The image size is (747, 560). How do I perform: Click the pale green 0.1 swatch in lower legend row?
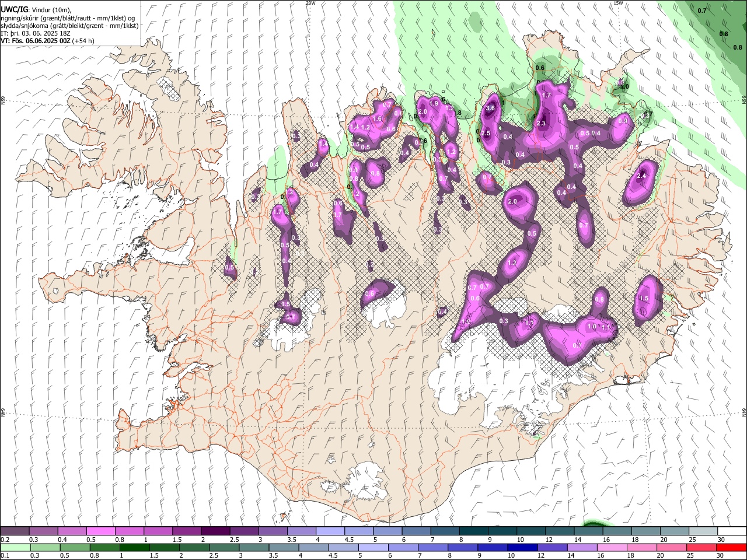pos(15,548)
